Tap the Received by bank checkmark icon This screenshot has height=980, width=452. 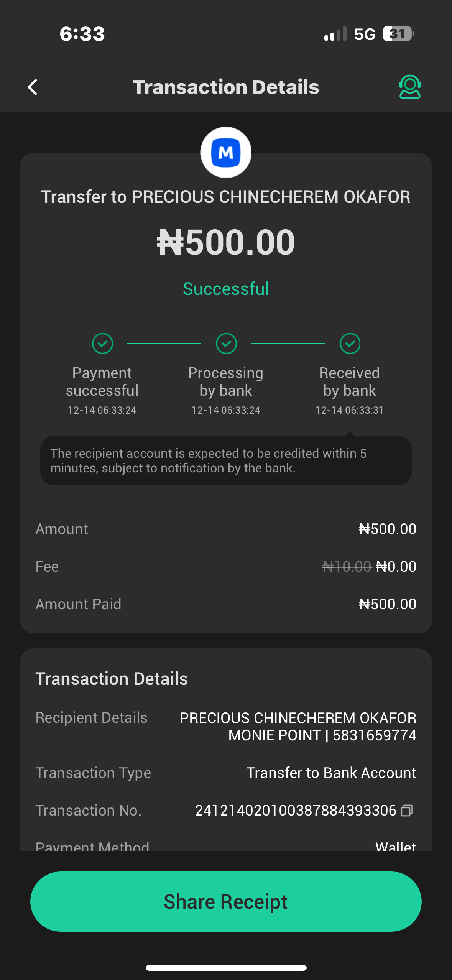coord(350,343)
